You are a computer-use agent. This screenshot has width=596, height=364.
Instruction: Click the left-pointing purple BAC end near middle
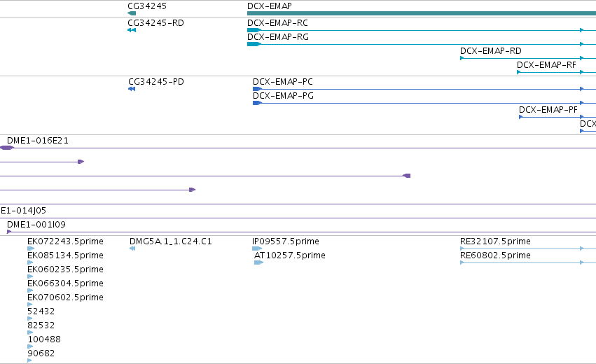407,176
